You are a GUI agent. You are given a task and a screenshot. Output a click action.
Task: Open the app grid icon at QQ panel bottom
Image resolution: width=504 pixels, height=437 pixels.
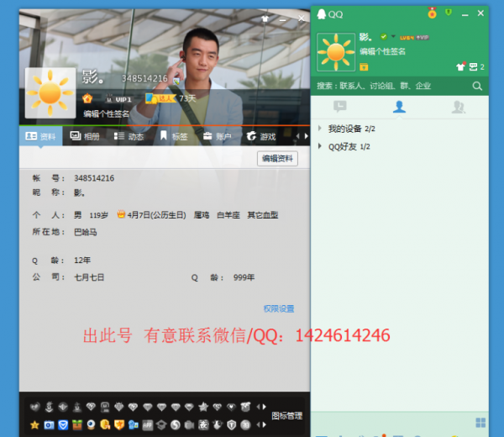tap(480, 423)
